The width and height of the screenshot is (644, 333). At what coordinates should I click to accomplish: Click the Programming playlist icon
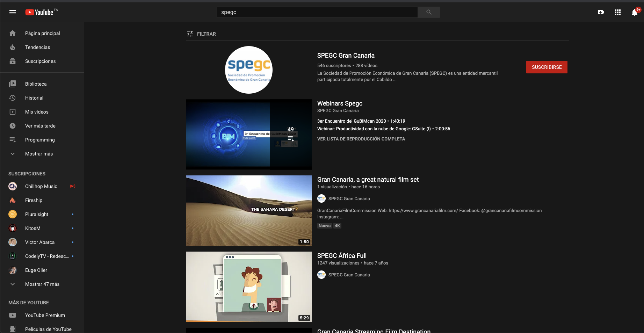tap(13, 140)
